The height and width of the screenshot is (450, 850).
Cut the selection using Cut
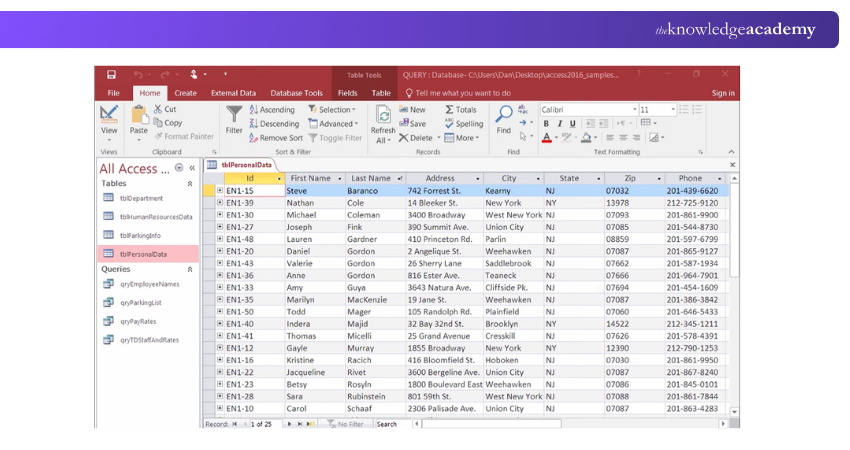coord(165,109)
